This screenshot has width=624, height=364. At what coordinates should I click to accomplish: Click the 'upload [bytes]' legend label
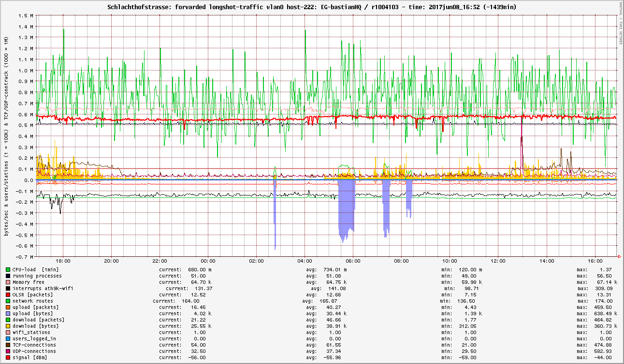point(33,313)
